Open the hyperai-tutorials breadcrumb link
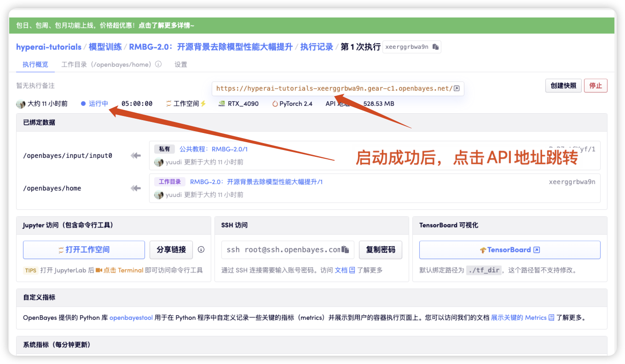Viewport: 625px width, 364px height. click(x=49, y=47)
